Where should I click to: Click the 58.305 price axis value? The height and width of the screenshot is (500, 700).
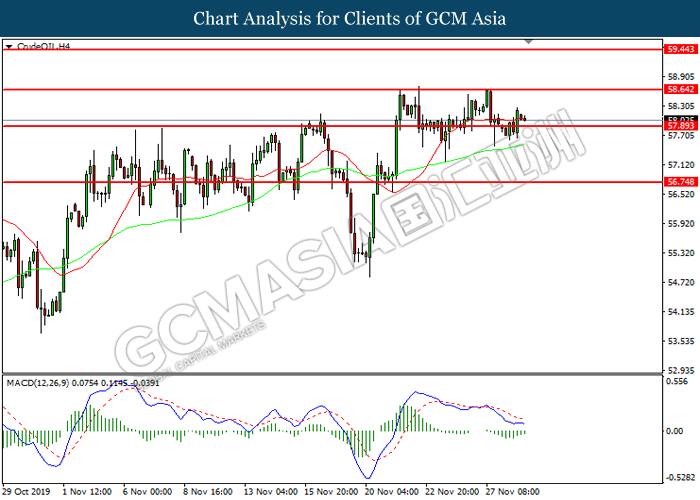(681, 106)
